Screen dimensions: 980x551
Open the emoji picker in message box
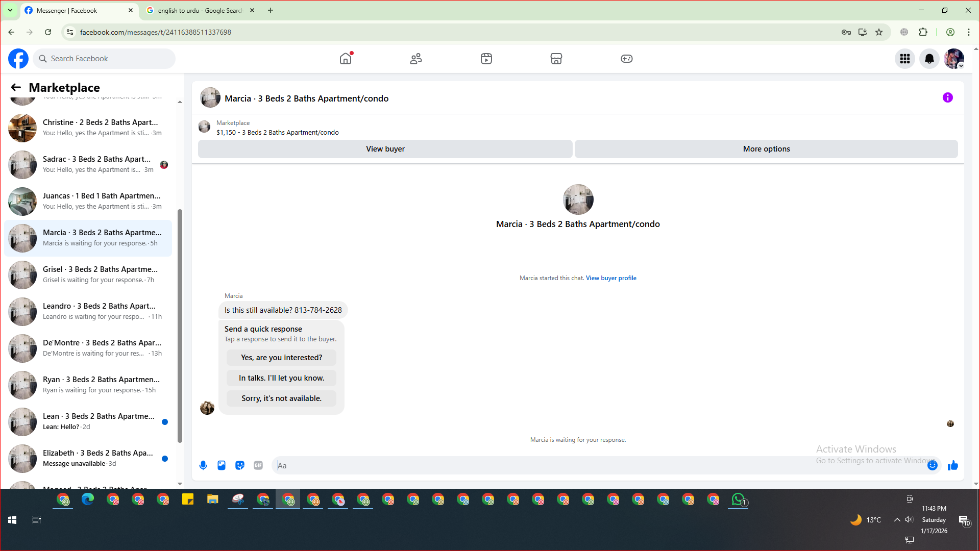coord(932,465)
